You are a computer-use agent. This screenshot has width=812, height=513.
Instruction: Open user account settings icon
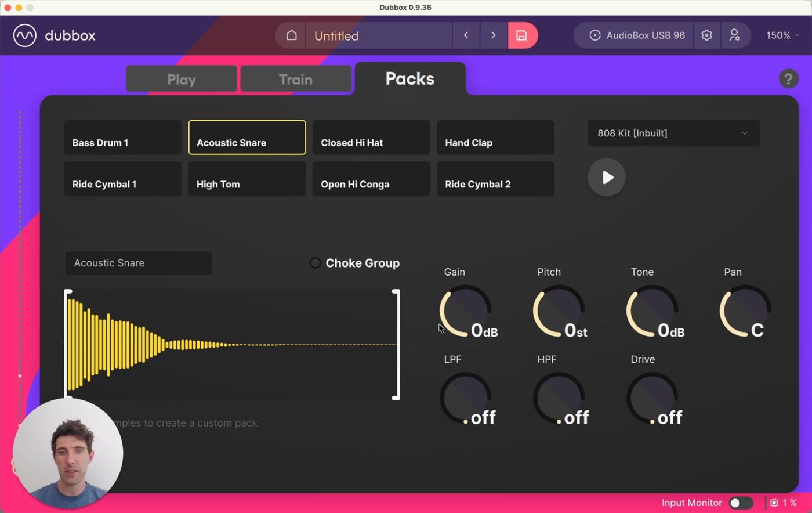[734, 35]
